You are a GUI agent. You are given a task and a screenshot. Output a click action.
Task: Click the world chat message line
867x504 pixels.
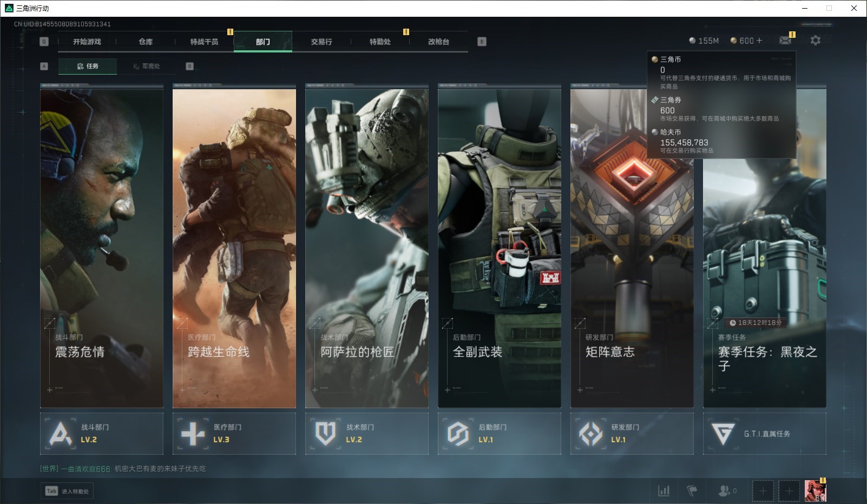click(x=123, y=469)
